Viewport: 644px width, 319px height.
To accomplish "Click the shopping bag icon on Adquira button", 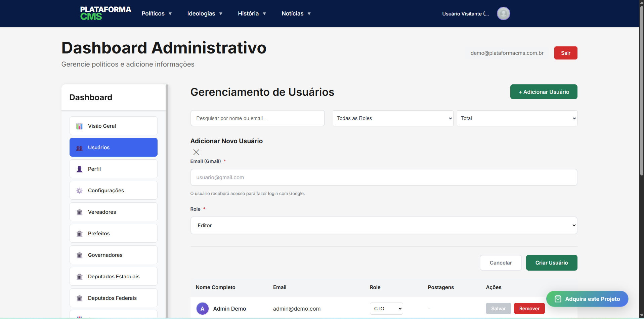I will tap(558, 299).
